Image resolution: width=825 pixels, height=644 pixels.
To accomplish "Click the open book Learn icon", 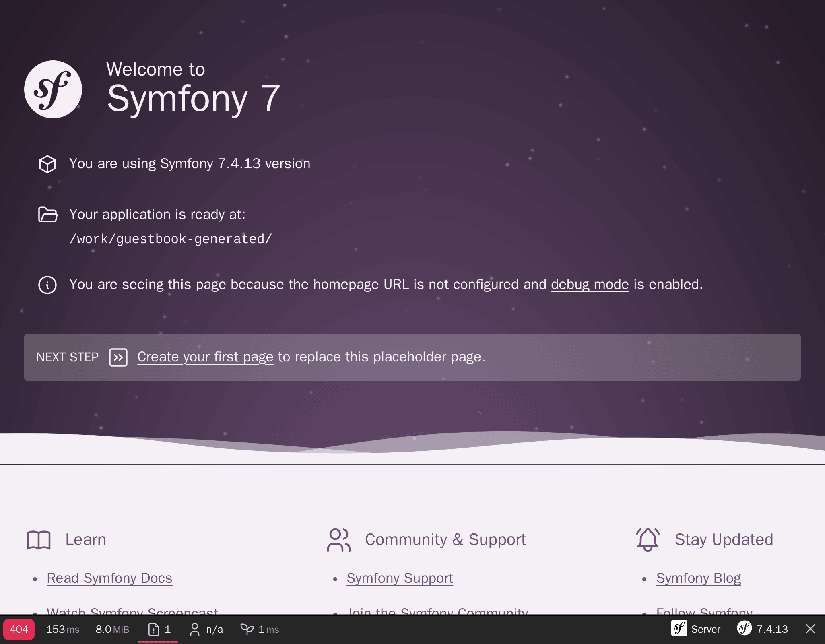I will tap(39, 540).
